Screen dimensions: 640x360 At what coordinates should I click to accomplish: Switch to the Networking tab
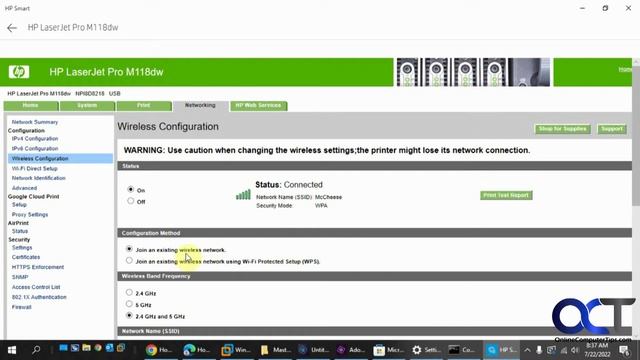click(200, 106)
